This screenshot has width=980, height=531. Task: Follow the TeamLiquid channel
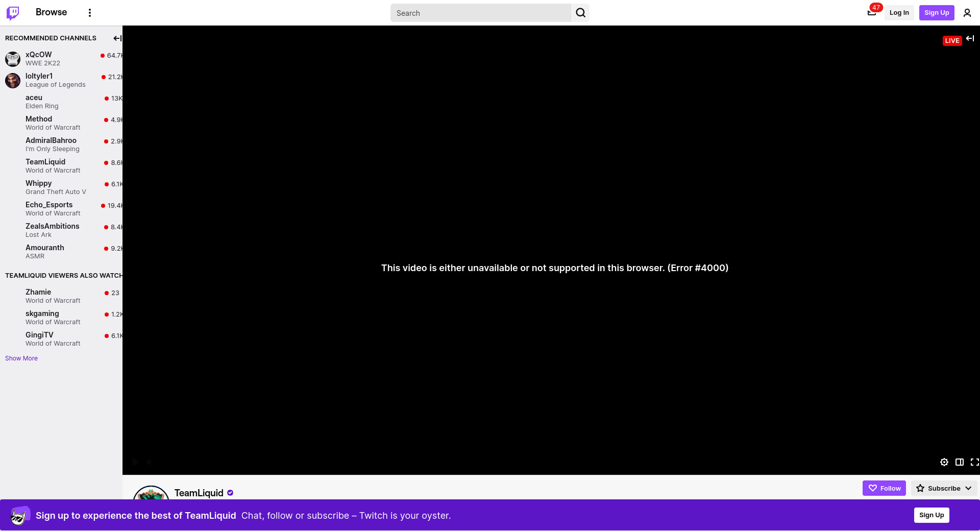pyautogui.click(x=884, y=488)
